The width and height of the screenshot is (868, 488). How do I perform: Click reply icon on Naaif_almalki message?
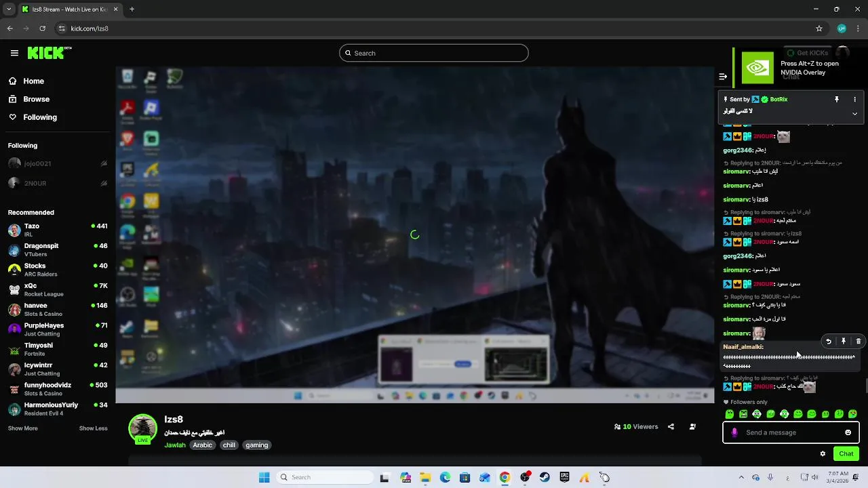(829, 342)
